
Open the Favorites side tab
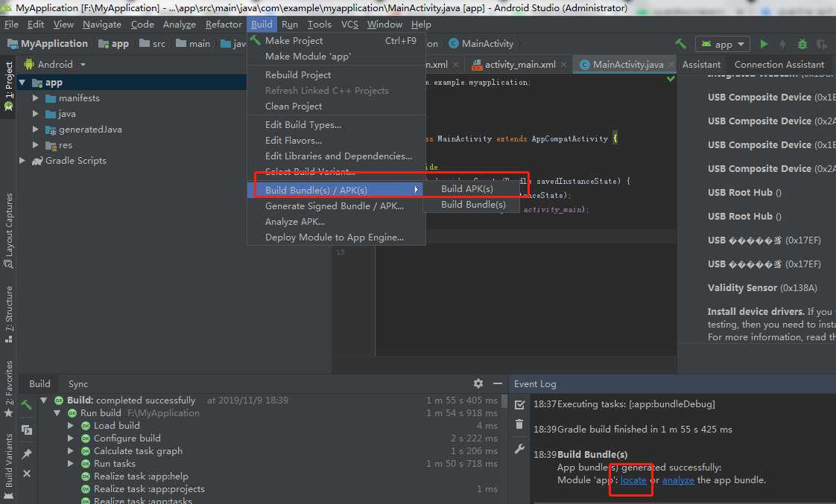pos(8,389)
